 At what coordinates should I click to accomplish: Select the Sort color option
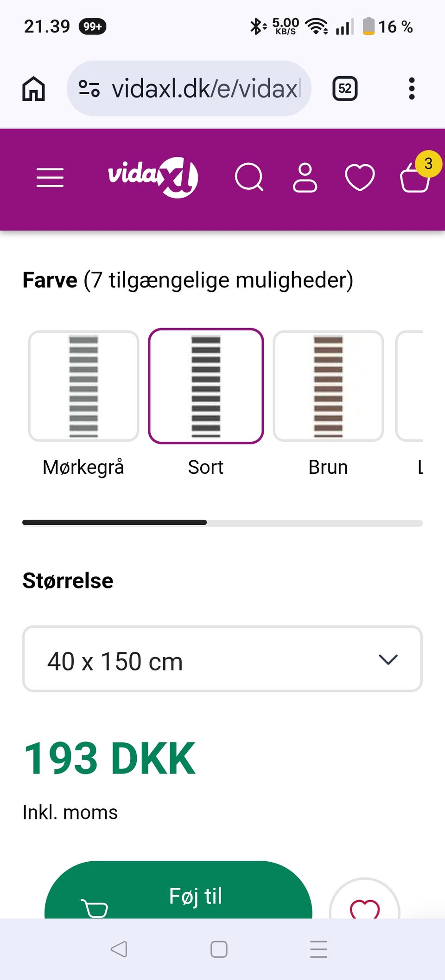(x=206, y=386)
